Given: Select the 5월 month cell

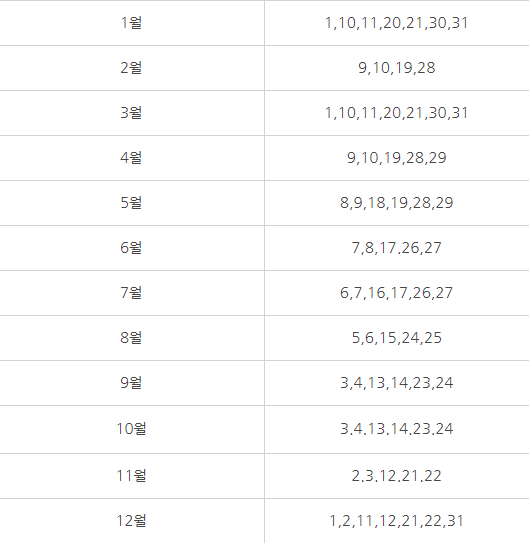Looking at the screenshot, I should 131,203.
